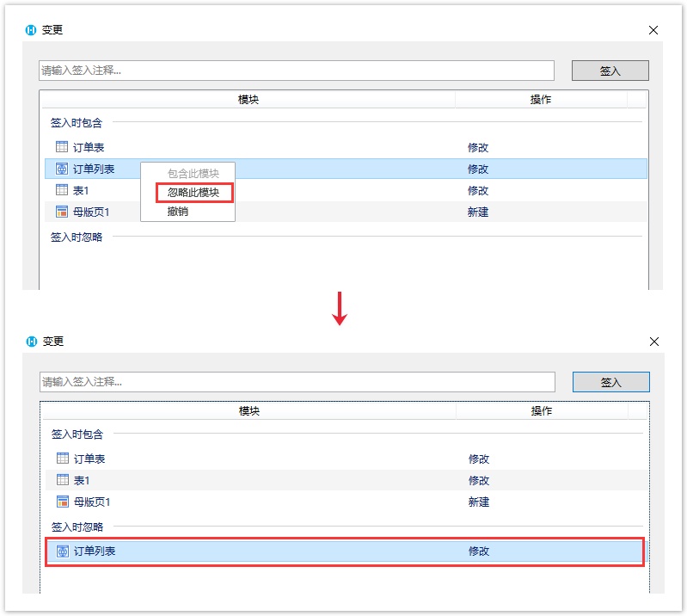Click 签入 button in the lower dialog

pos(610,382)
